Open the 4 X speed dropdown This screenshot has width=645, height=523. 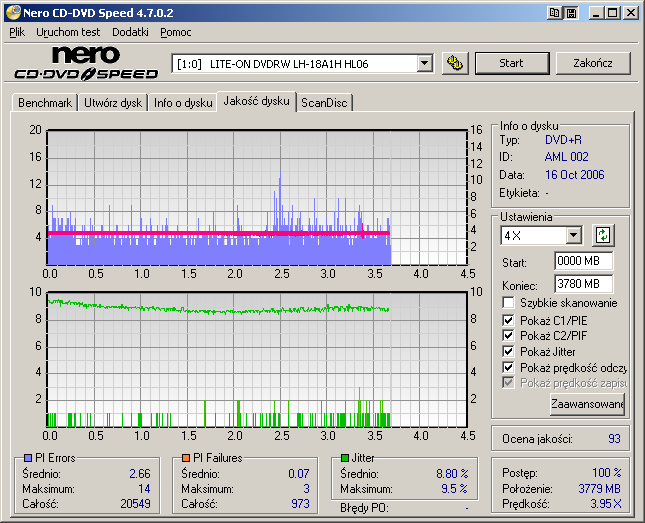coord(573,236)
